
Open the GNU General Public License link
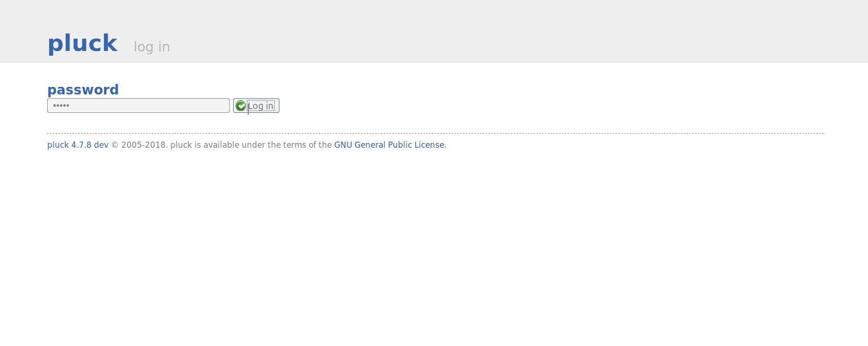[x=389, y=145]
